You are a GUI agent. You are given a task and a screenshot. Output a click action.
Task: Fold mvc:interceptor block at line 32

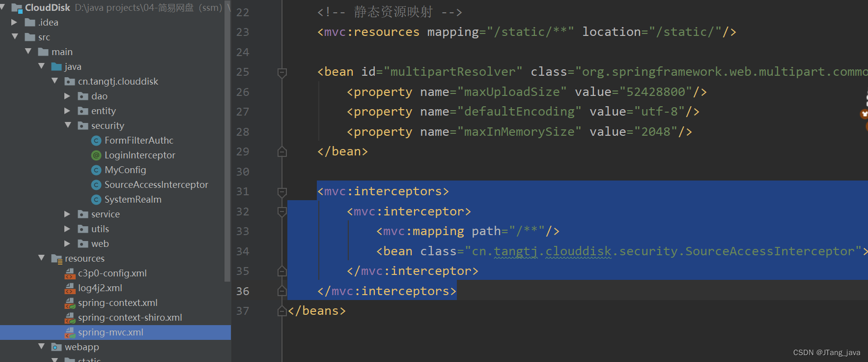(282, 212)
